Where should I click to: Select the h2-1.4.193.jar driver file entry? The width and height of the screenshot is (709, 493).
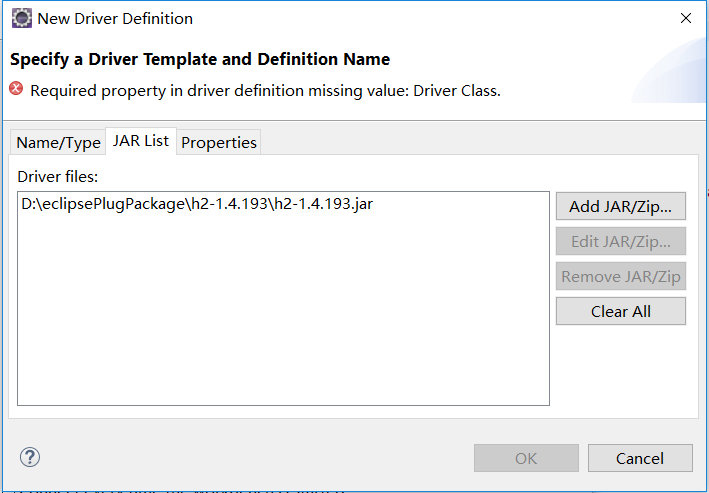coord(197,203)
